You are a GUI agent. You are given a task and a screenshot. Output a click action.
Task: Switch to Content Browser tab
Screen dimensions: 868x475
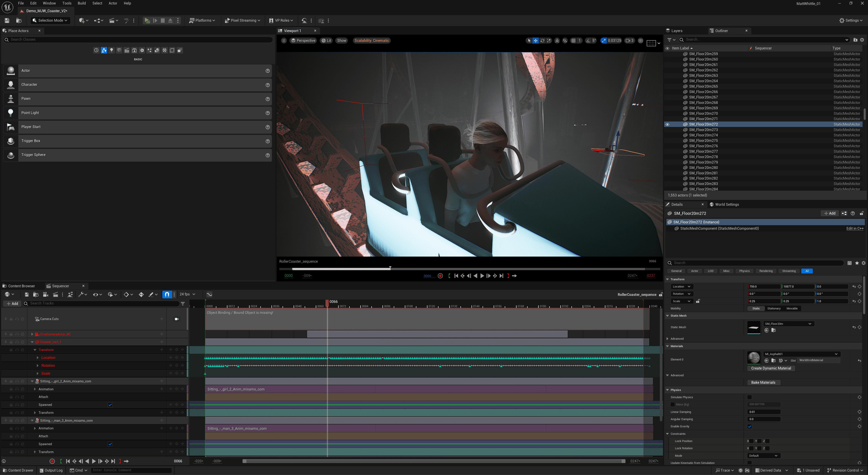tap(21, 286)
